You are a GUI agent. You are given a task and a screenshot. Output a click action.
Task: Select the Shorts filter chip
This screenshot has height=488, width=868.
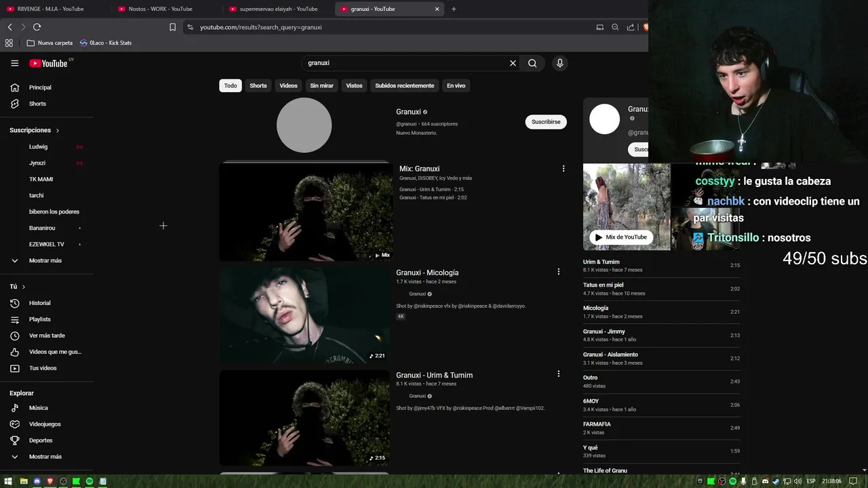[x=258, y=85]
